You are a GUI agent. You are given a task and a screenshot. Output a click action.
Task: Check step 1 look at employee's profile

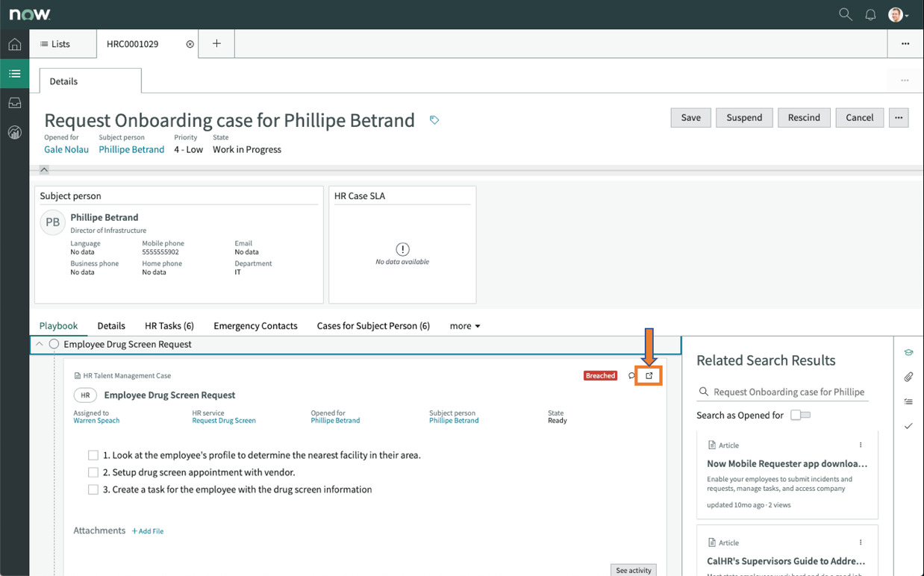tap(93, 455)
